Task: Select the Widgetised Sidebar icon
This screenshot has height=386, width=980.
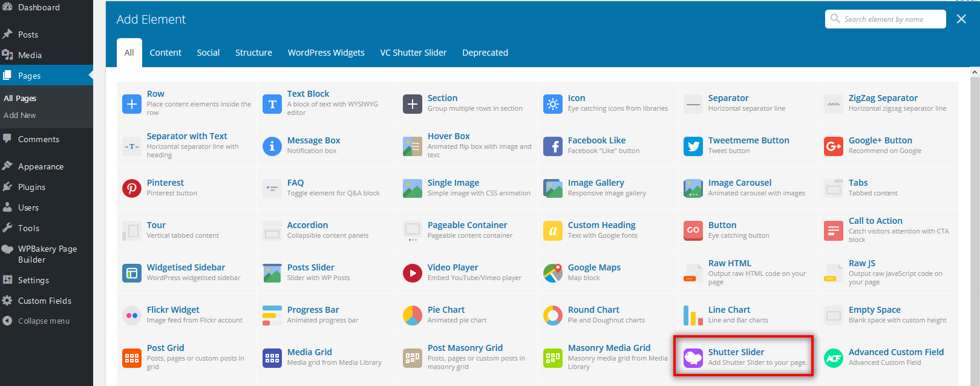Action: tap(132, 273)
